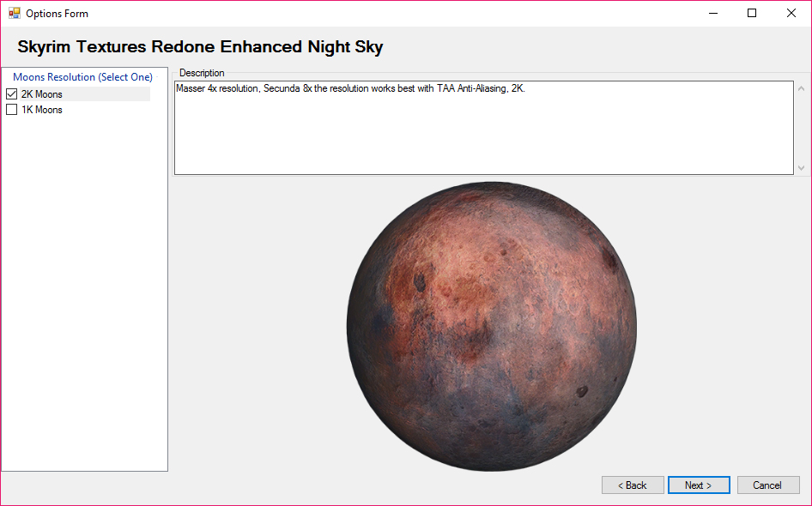Click the 'Options Form' window title text

57,14
